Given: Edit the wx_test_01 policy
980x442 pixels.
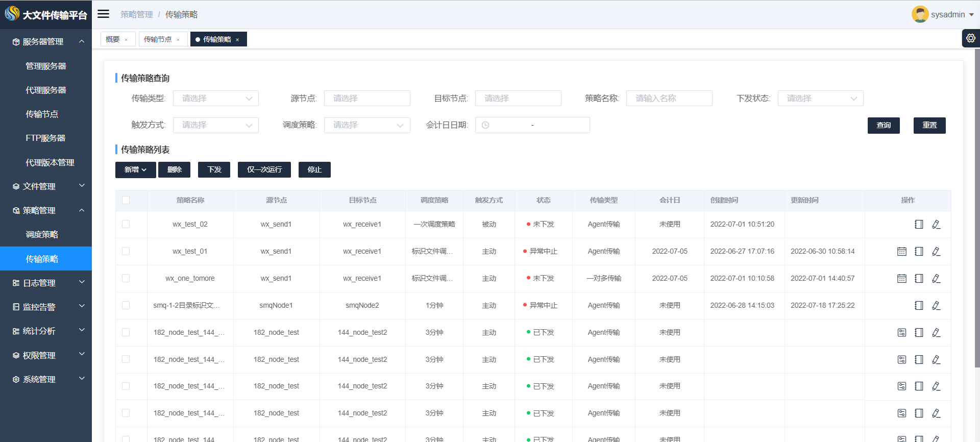Looking at the screenshot, I should (936, 251).
